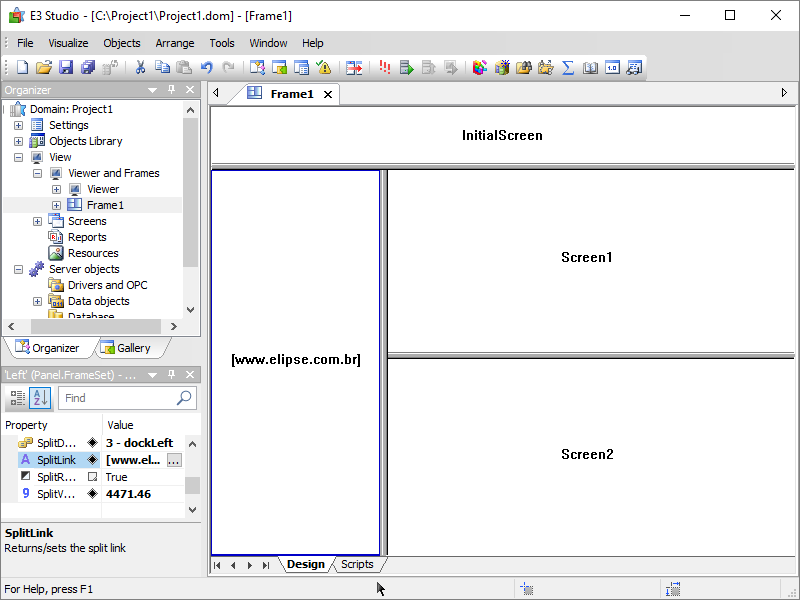The image size is (800, 600).
Task: Expand the Screens tree node
Action: coord(37,221)
